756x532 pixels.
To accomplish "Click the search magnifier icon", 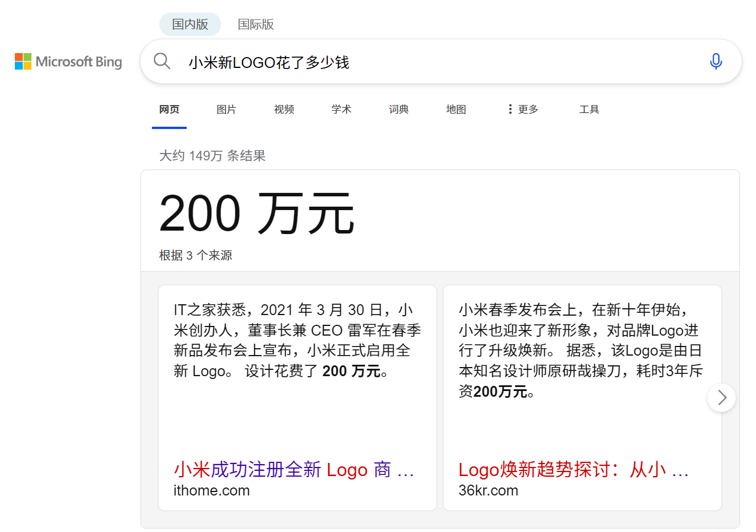I will coord(162,62).
